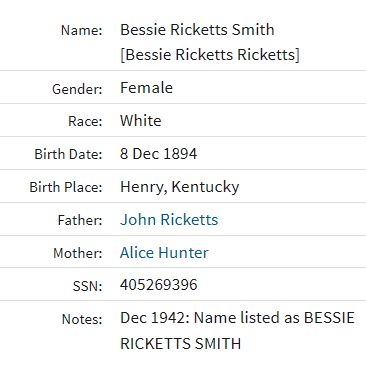Click the Birth Date field label
The height and width of the screenshot is (365, 366).
[x=68, y=154]
